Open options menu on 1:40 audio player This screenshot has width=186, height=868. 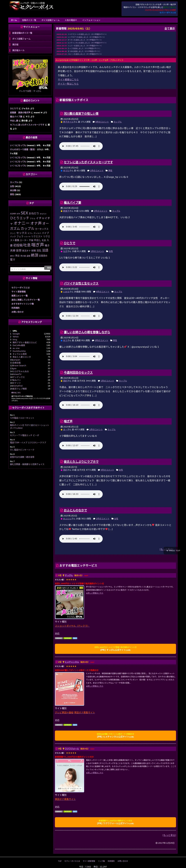tap(99, 538)
